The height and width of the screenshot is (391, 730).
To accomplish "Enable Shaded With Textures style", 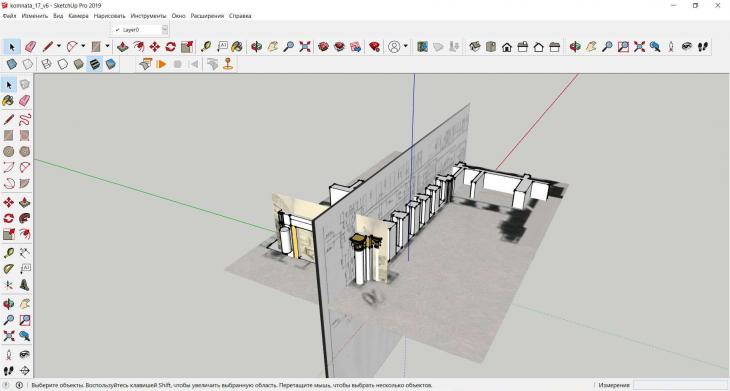I will pyautogui.click(x=95, y=64).
